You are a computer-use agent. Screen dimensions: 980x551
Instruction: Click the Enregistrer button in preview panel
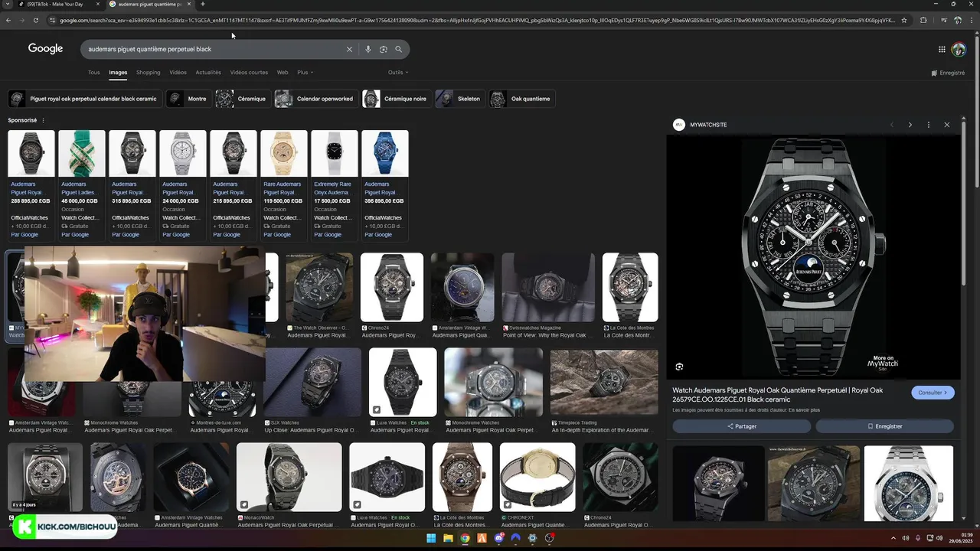[x=884, y=426]
